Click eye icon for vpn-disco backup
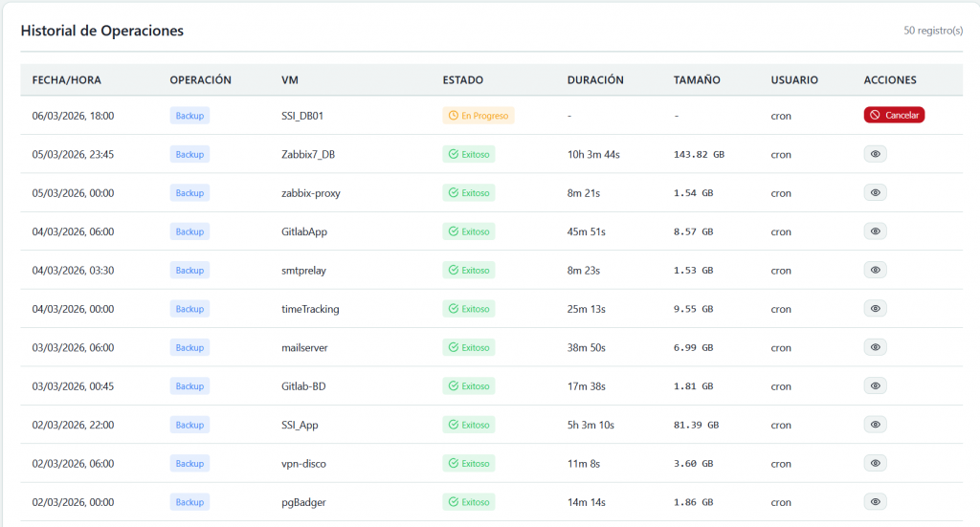980x527 pixels. pyautogui.click(x=875, y=463)
